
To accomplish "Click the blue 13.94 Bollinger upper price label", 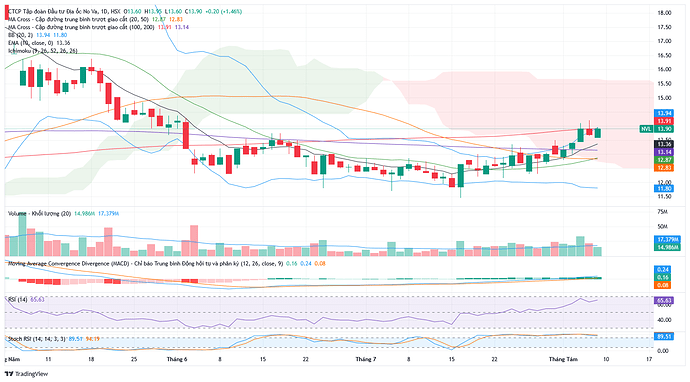I will coord(664,114).
